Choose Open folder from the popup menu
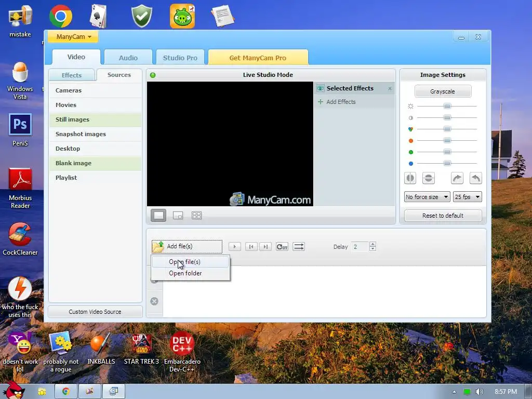The image size is (532, 399). [190, 273]
